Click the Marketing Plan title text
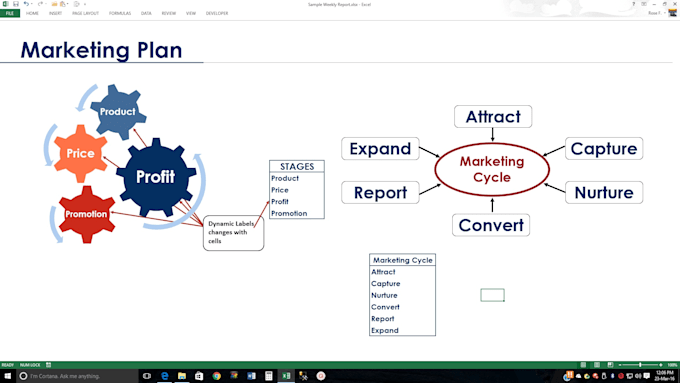Image resolution: width=680 pixels, height=383 pixels. tap(101, 50)
